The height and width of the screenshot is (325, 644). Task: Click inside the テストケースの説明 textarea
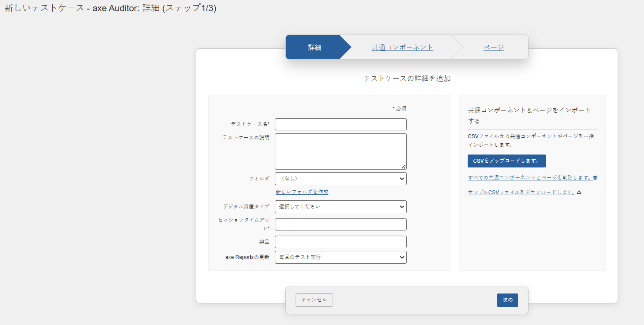click(x=341, y=151)
